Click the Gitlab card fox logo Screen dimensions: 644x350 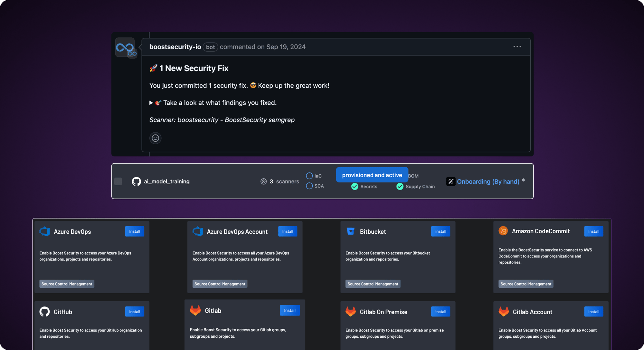(x=195, y=310)
